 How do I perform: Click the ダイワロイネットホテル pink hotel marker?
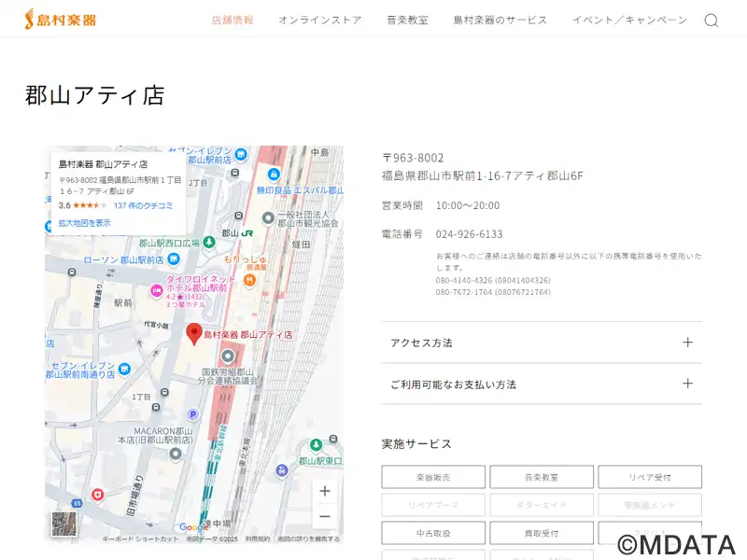pyautogui.click(x=156, y=290)
